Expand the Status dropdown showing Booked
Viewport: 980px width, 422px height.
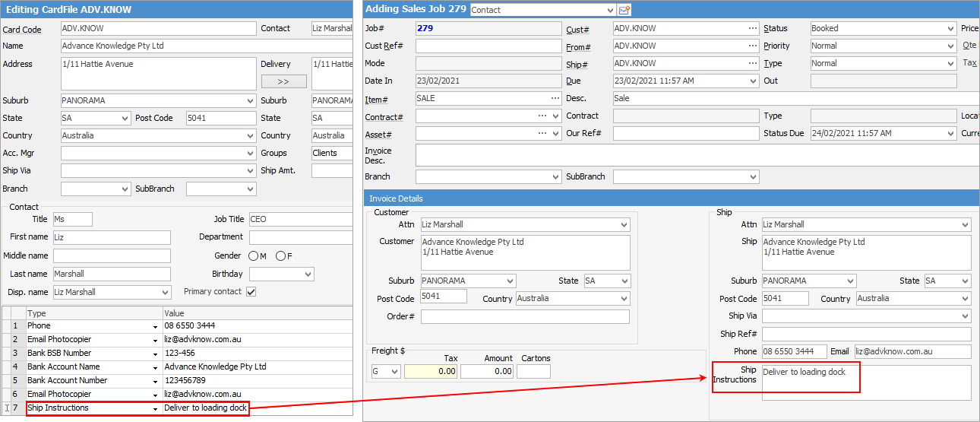[950, 29]
